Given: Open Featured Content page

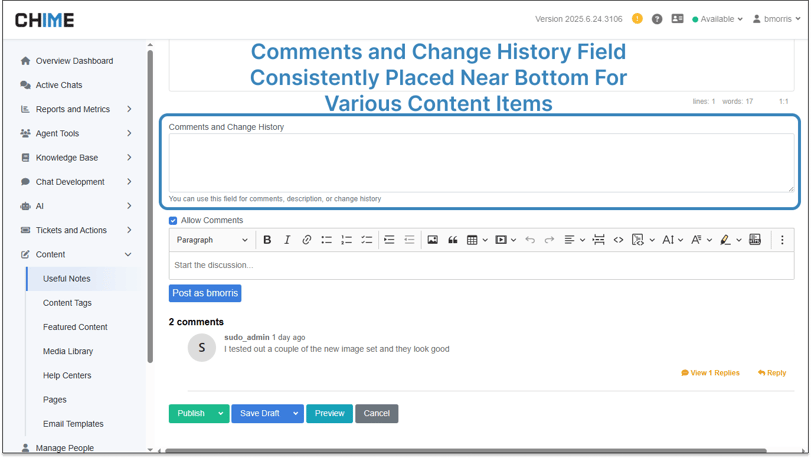Looking at the screenshot, I should click(75, 327).
